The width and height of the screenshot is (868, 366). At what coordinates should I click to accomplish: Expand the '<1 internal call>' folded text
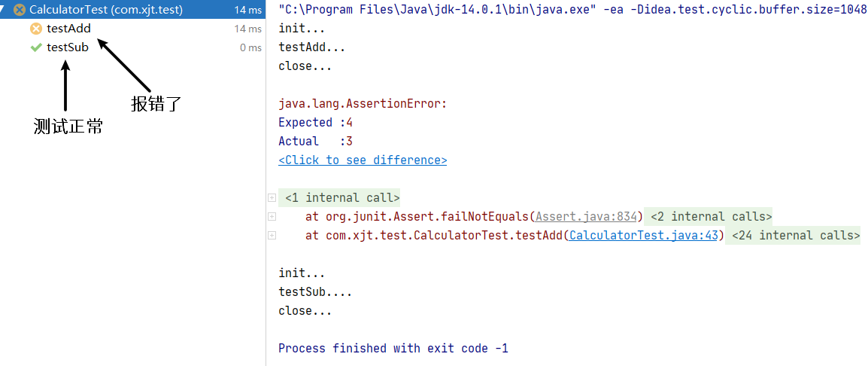tap(342, 198)
